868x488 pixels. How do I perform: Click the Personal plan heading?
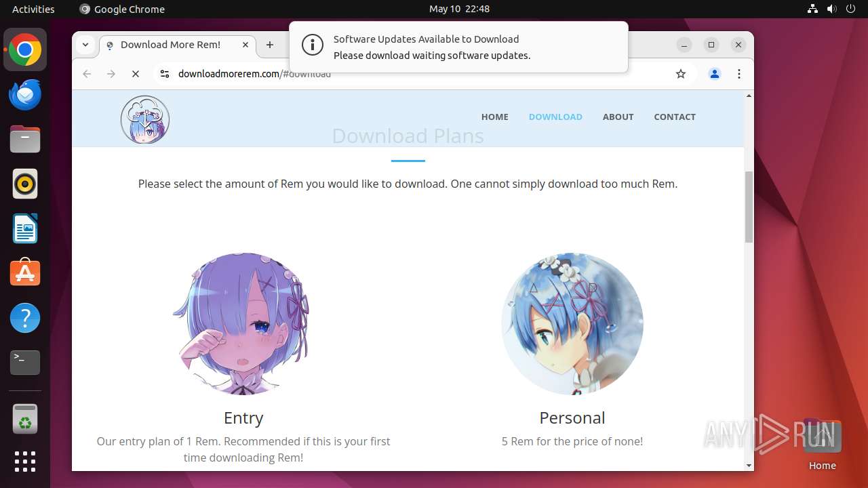coord(572,418)
